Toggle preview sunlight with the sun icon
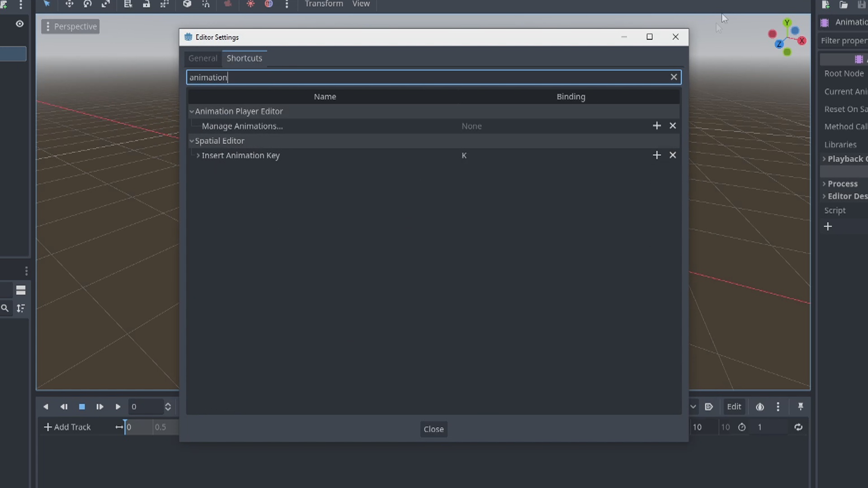The height and width of the screenshot is (488, 868). pyautogui.click(x=250, y=4)
